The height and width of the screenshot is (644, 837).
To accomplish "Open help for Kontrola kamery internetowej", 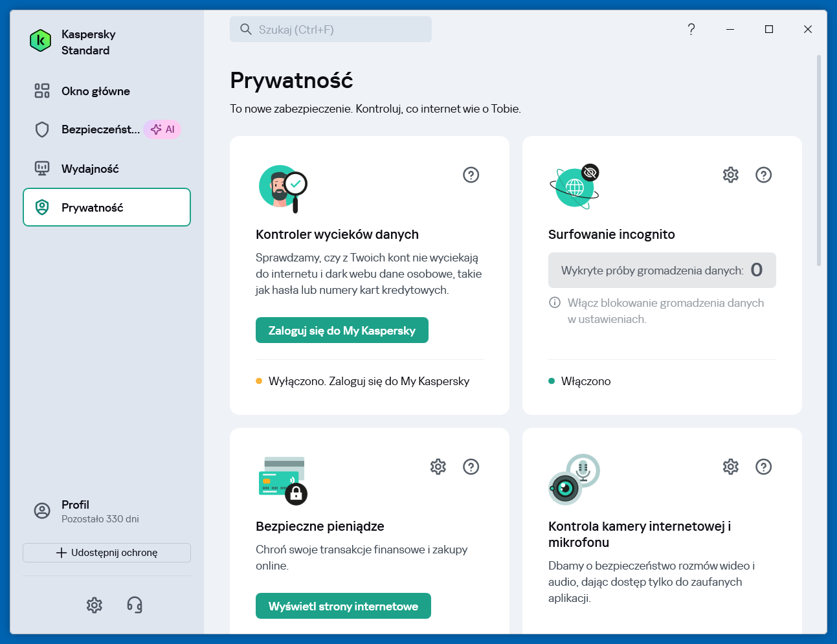I will [764, 467].
